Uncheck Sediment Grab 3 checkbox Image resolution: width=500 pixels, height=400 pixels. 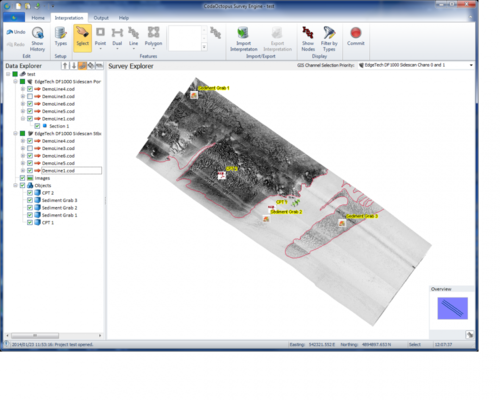[30, 200]
